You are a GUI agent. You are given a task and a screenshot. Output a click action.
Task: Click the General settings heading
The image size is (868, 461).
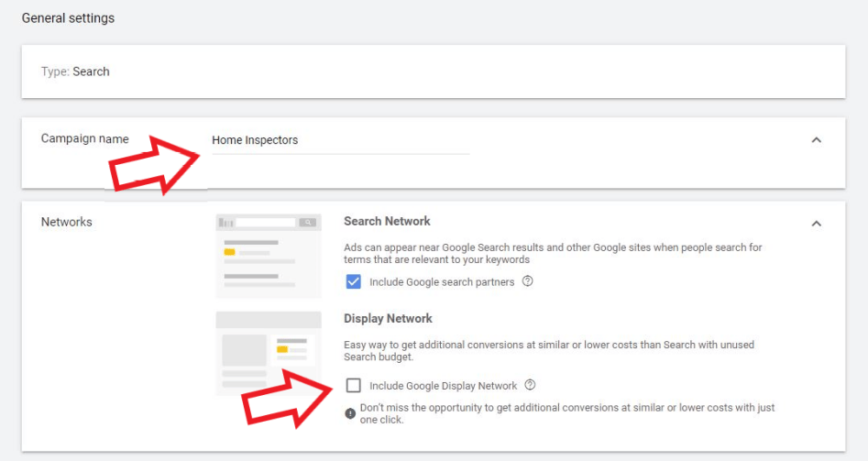68,18
